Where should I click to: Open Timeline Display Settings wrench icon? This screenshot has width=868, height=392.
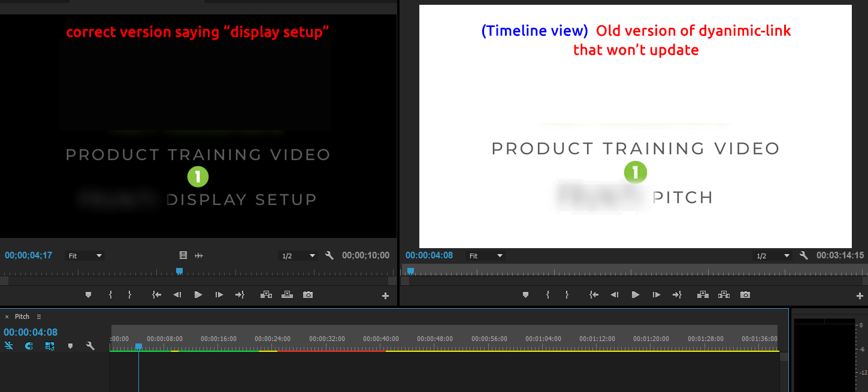[89, 346]
